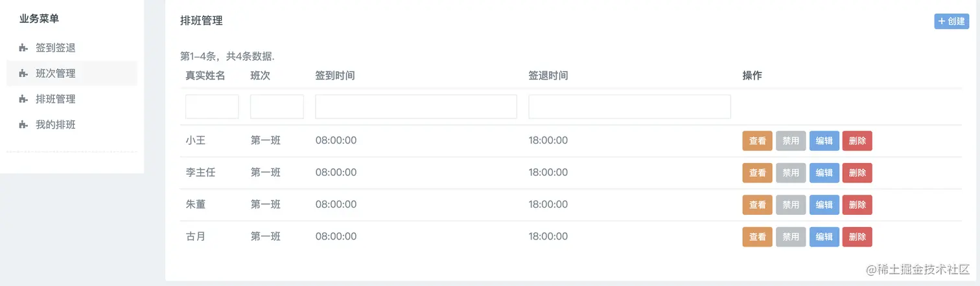Delete the 朱董 schedule

857,204
